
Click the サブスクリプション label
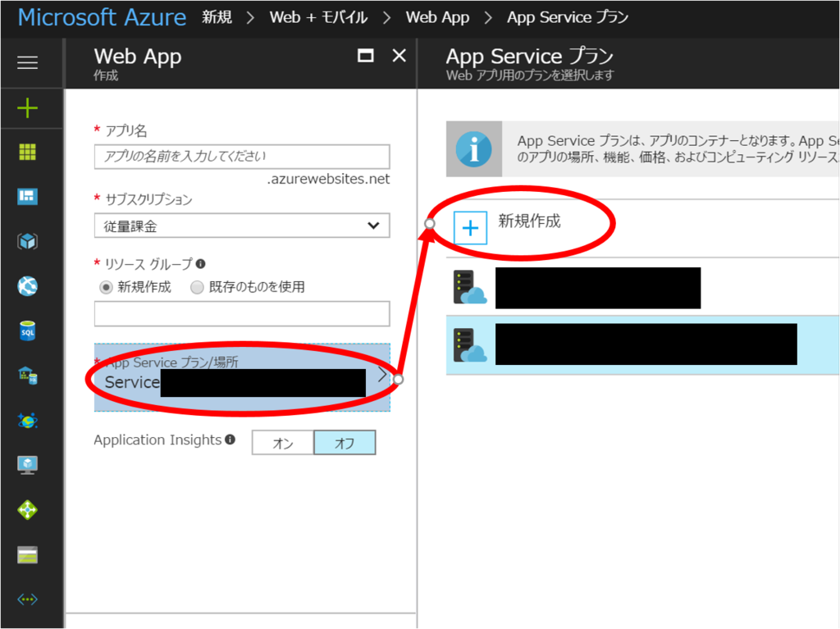(x=149, y=199)
